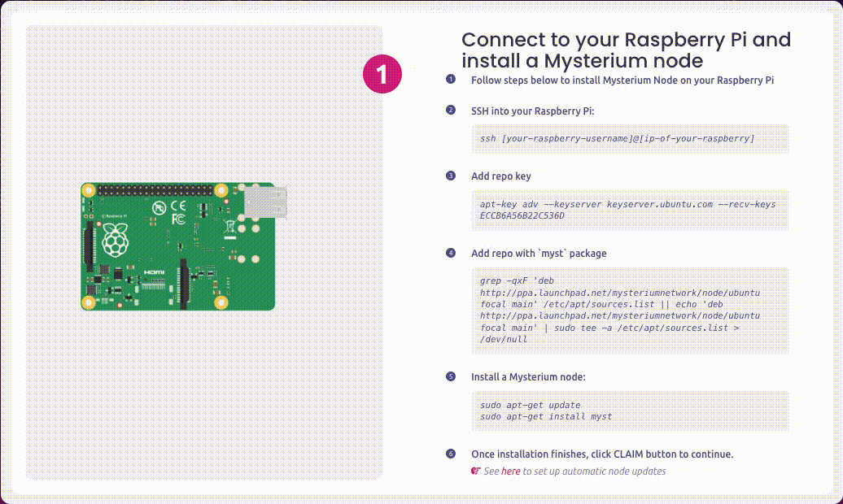Image resolution: width=843 pixels, height=504 pixels.
Task: Click 'Follow steps below to install' text
Action: point(622,80)
